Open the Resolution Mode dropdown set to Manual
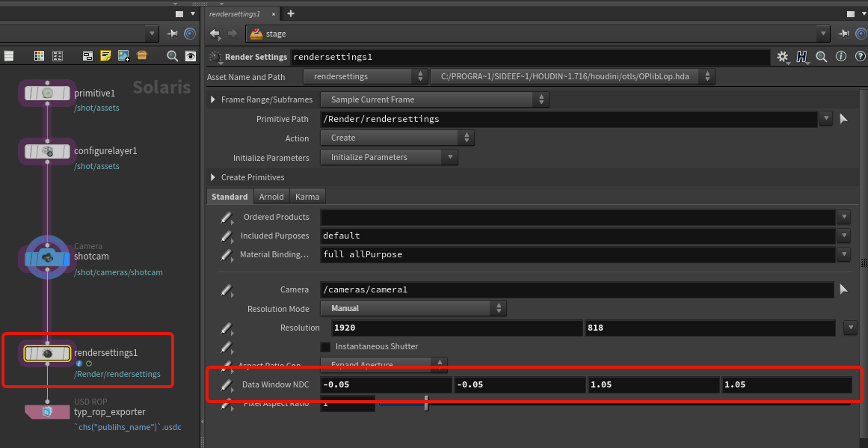This screenshot has height=448, width=868. click(x=413, y=308)
